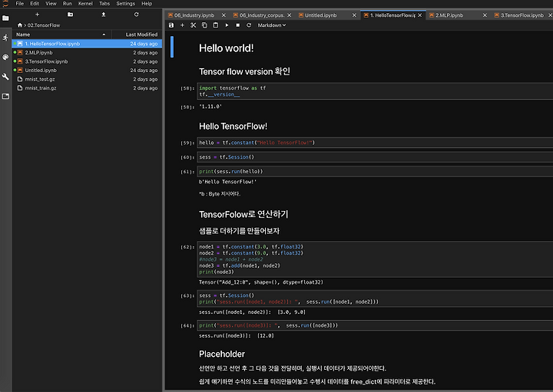The image size is (553, 392).
Task: Sort files by Name column header
Action: point(61,35)
